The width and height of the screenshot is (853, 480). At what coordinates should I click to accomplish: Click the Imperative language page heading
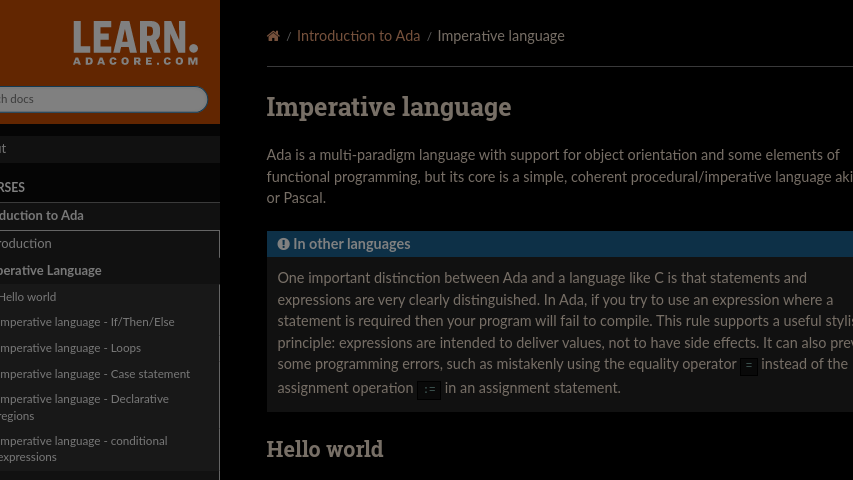point(389,107)
